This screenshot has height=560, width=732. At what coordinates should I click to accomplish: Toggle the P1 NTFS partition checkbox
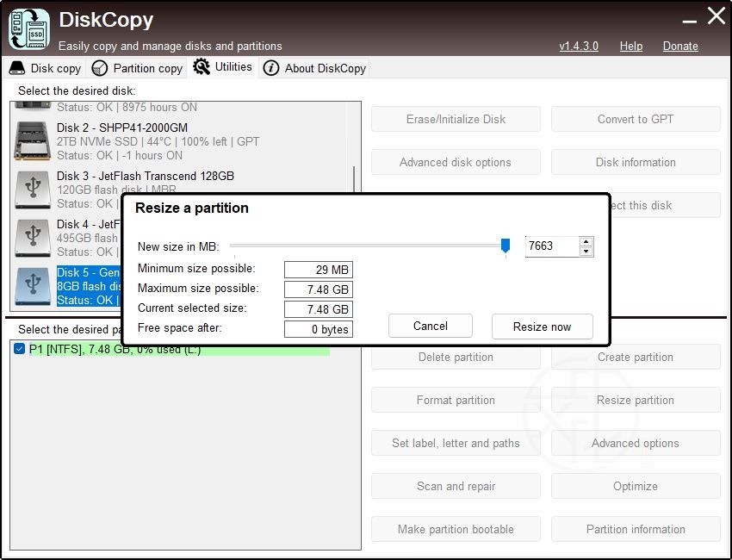tap(20, 350)
